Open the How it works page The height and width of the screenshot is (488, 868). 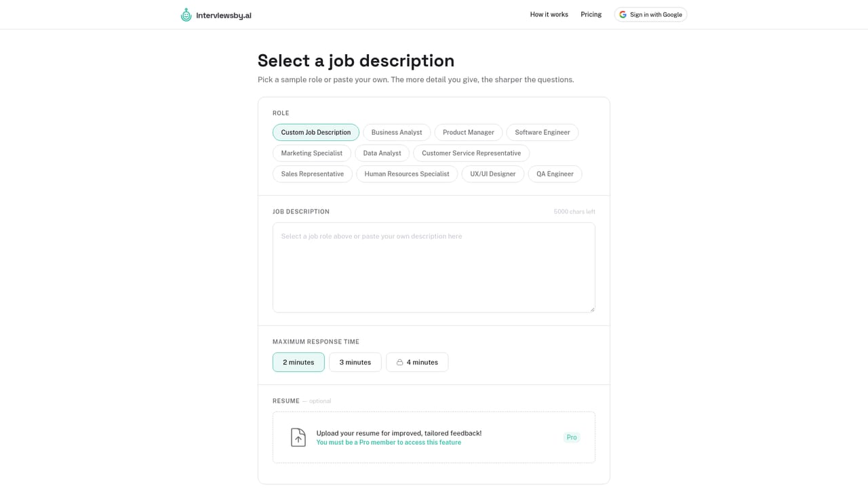(x=549, y=14)
